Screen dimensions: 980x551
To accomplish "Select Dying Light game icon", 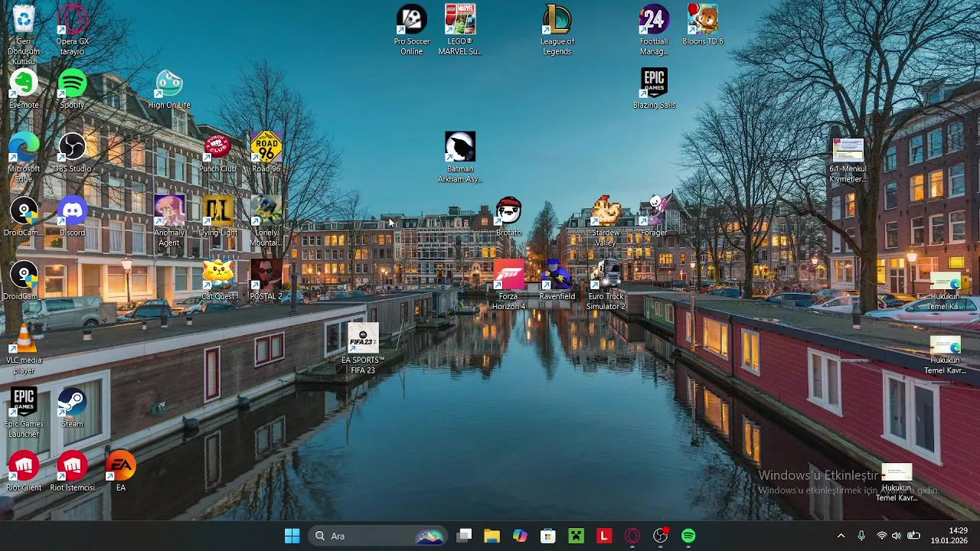I will tap(217, 216).
